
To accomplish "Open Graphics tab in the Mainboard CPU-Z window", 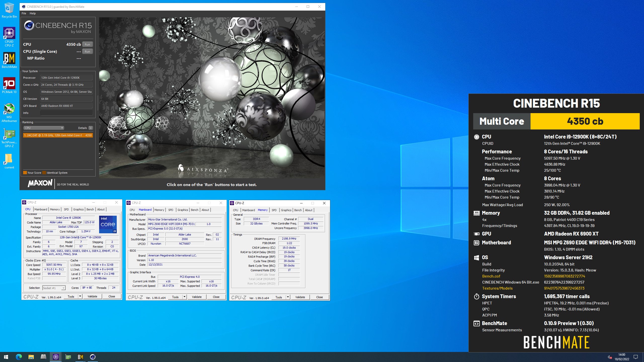I will coord(183,210).
